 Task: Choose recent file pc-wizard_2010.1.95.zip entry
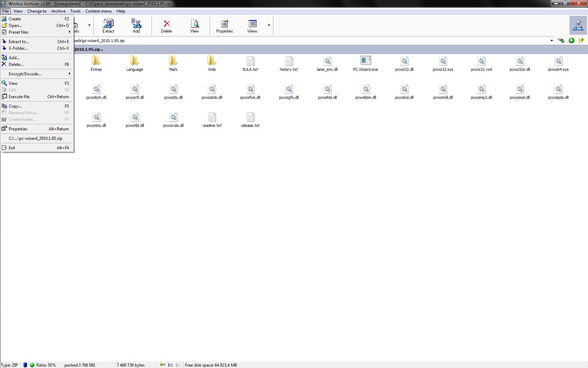click(x=37, y=138)
